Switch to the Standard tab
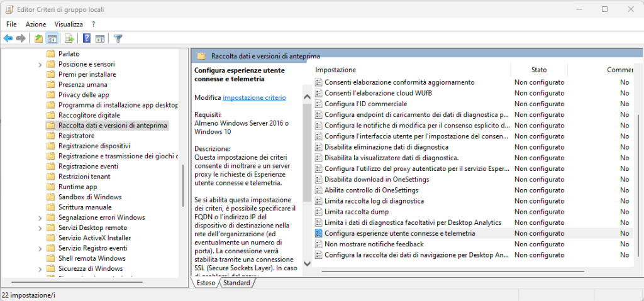The height and width of the screenshot is (301, 644). click(236, 283)
